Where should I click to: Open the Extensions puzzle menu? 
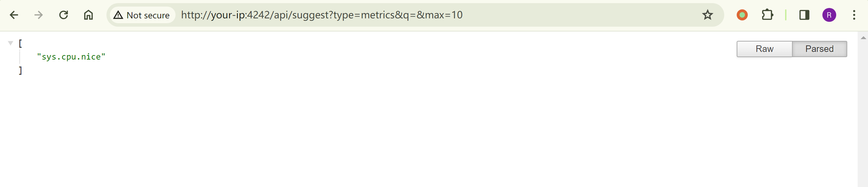tap(767, 15)
